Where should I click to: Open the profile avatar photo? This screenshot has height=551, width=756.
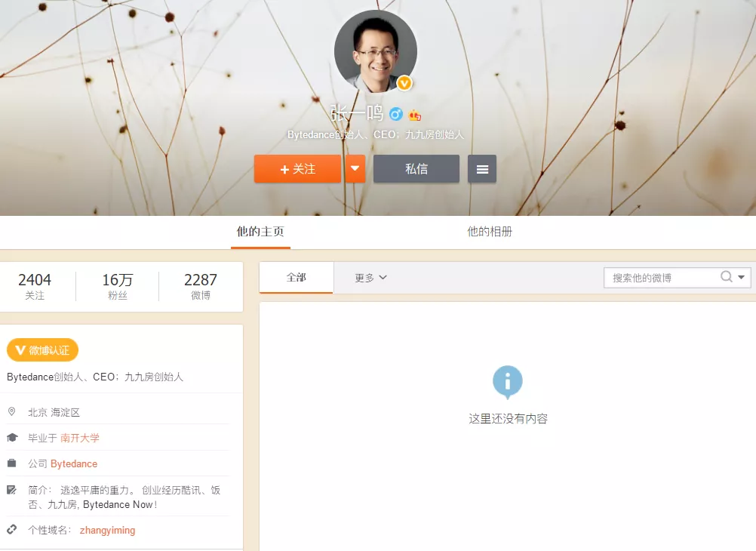[375, 51]
